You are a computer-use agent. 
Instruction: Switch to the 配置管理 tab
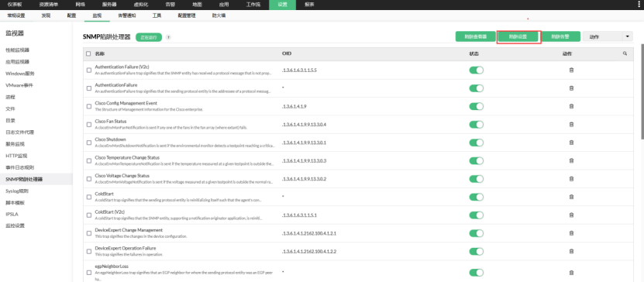[187, 15]
